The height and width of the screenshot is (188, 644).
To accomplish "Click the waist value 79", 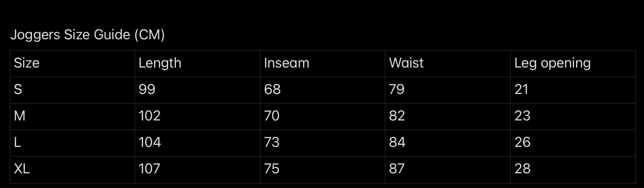I will click(x=397, y=90).
